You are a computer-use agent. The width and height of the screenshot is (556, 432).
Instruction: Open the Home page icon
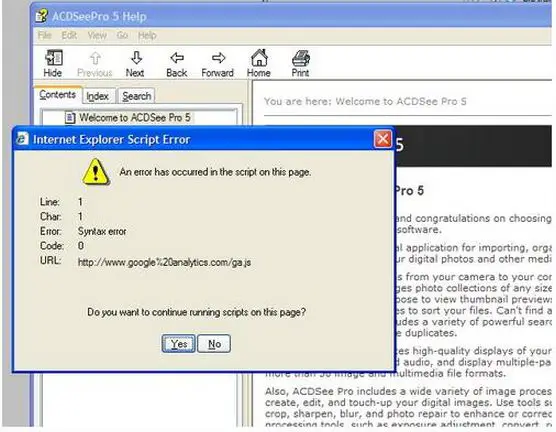pyautogui.click(x=259, y=57)
